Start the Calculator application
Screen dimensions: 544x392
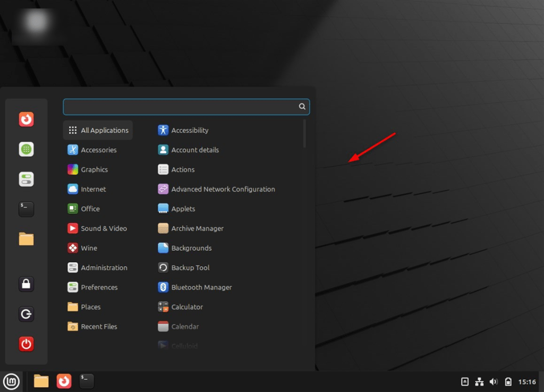click(x=187, y=307)
